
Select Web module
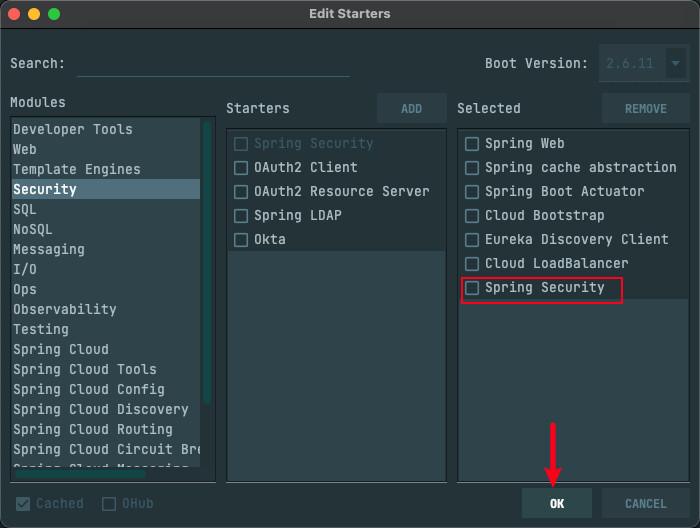click(106, 149)
